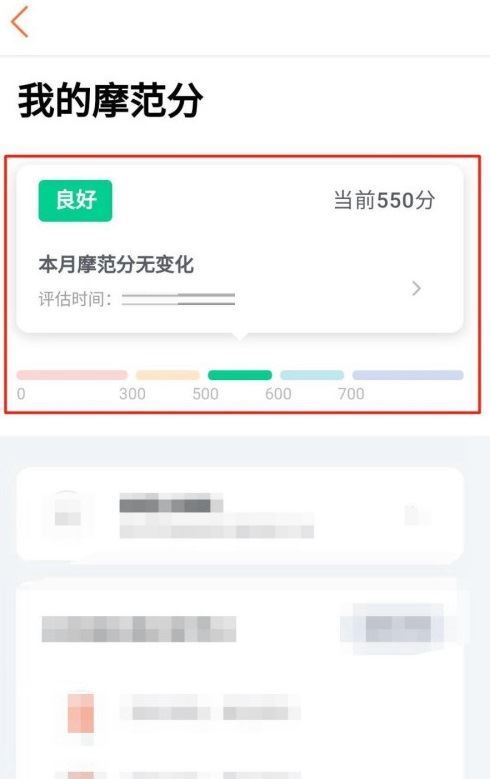Image resolution: width=490 pixels, height=779 pixels.
Task: Select the green 500-600 score segment
Action: (240, 375)
